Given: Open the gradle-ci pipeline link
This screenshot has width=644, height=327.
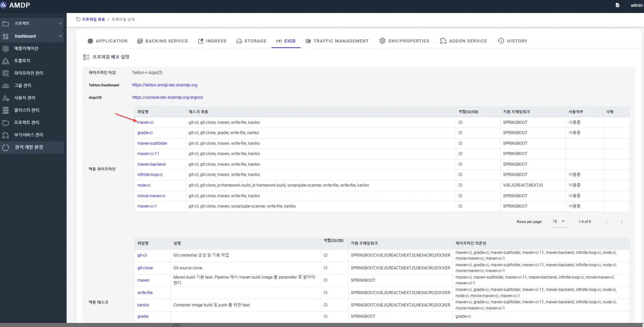Looking at the screenshot, I should tap(145, 133).
